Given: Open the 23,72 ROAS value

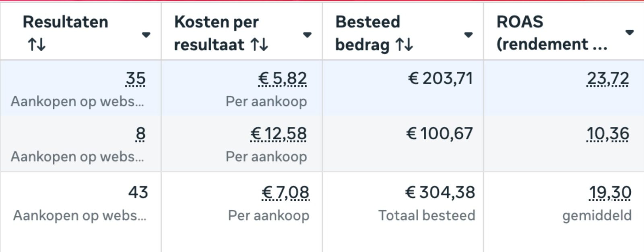Looking at the screenshot, I should click(608, 78).
